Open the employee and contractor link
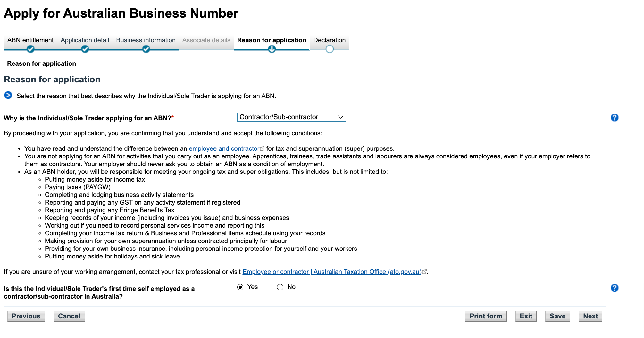The width and height of the screenshot is (644, 338). tap(224, 148)
